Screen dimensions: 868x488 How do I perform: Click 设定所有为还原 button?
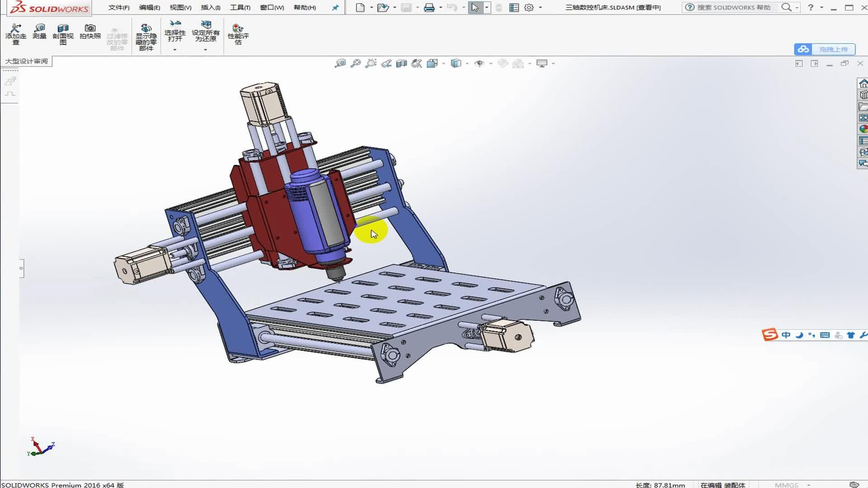(206, 33)
